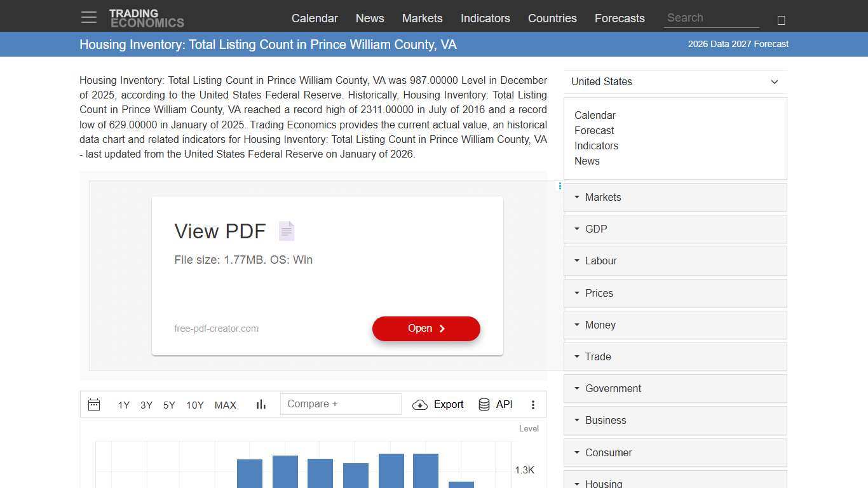The image size is (868, 488).
Task: Open the Forecasts menu item
Action: click(x=620, y=18)
